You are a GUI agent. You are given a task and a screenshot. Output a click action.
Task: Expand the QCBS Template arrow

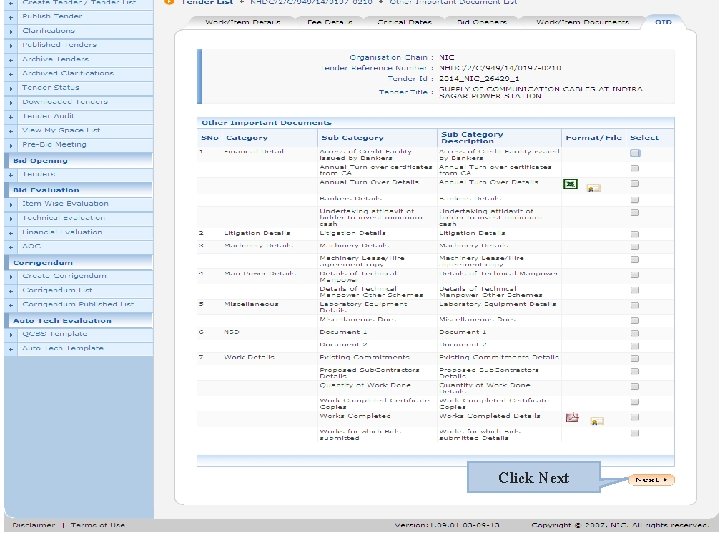click(x=11, y=335)
